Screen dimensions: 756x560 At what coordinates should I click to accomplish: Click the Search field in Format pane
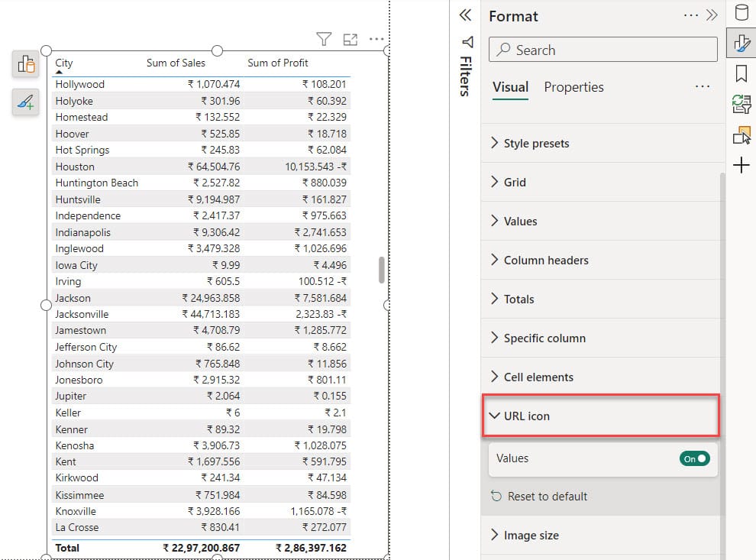point(603,49)
